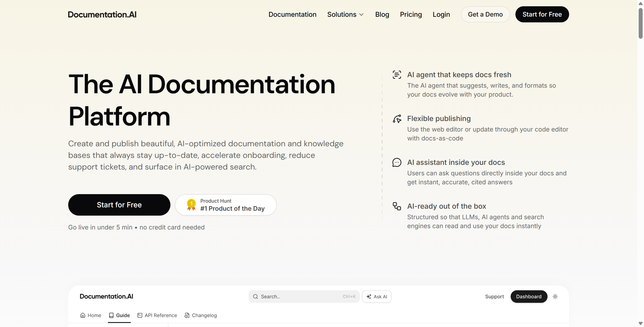This screenshot has width=644, height=327.
Task: Open the Pricing menu item
Action: 411,14
